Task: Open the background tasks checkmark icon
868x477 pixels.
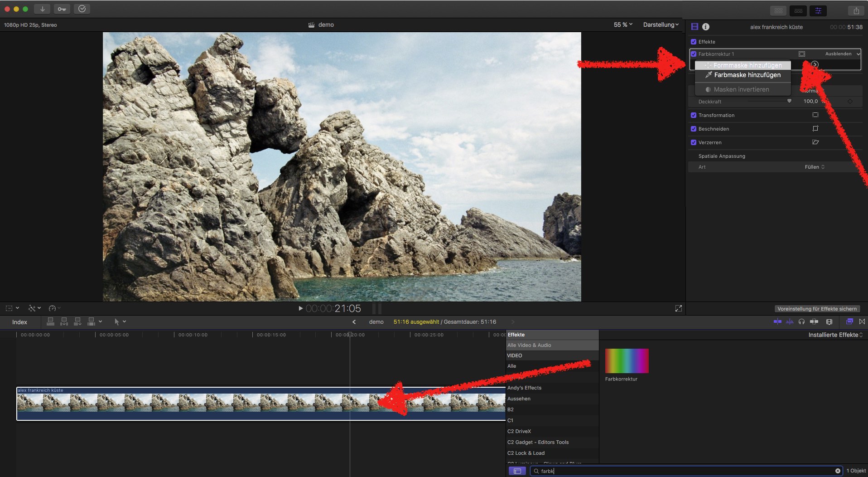Action: click(82, 9)
